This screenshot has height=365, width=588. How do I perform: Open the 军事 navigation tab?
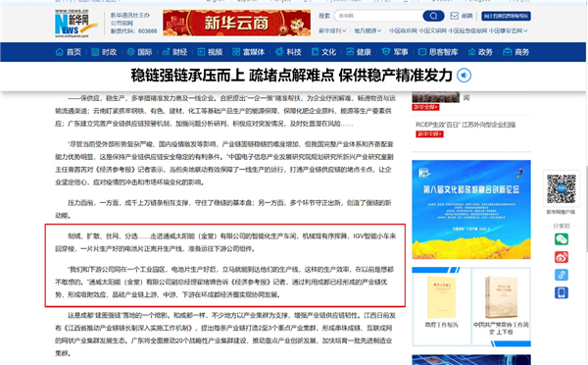395,52
